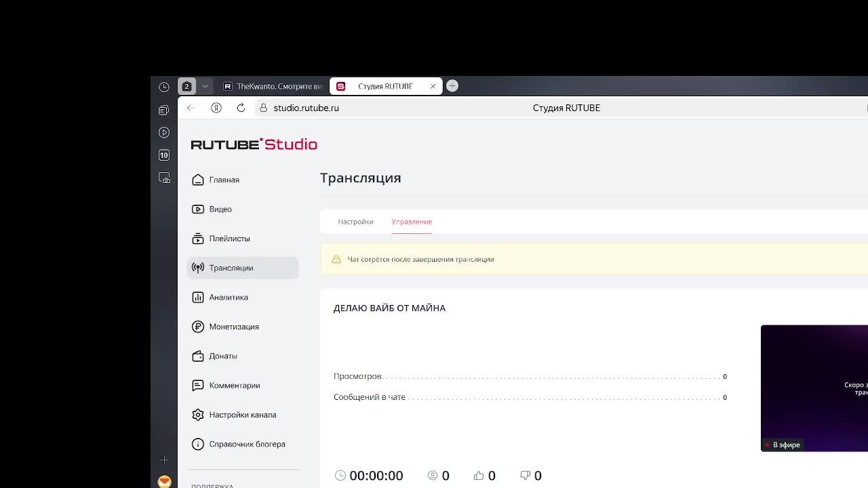Click the 00:00:00 stream timer

(376, 476)
